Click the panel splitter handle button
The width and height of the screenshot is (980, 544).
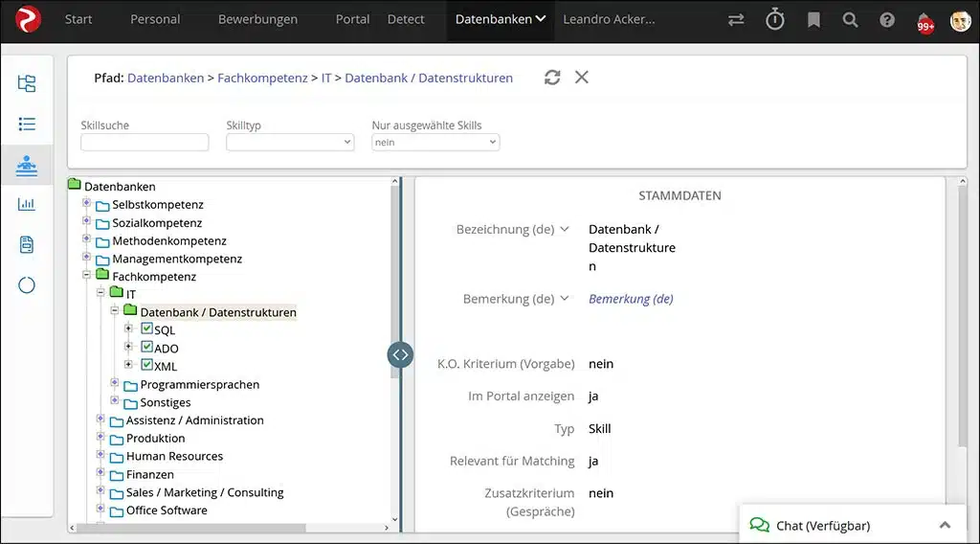400,354
